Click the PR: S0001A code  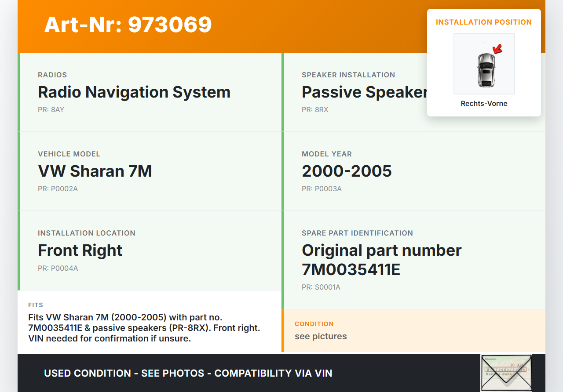click(321, 287)
